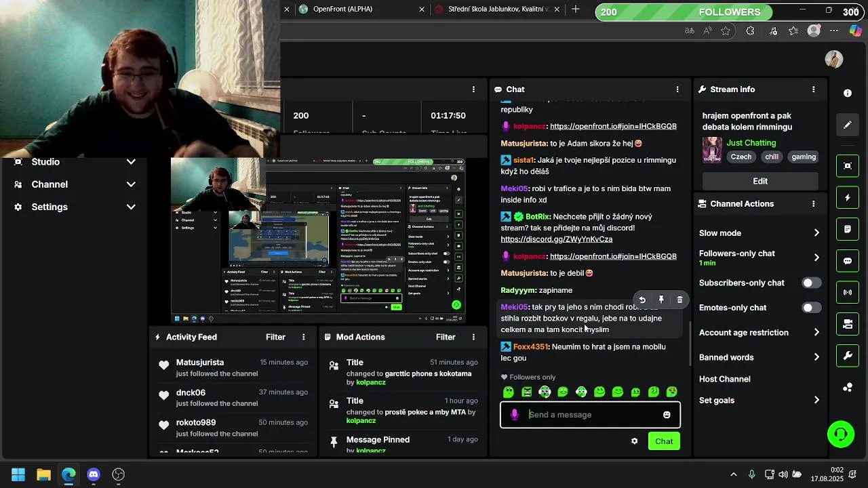Close the OpenFront (ALPHA) tab
868x488 pixels.
(422, 9)
